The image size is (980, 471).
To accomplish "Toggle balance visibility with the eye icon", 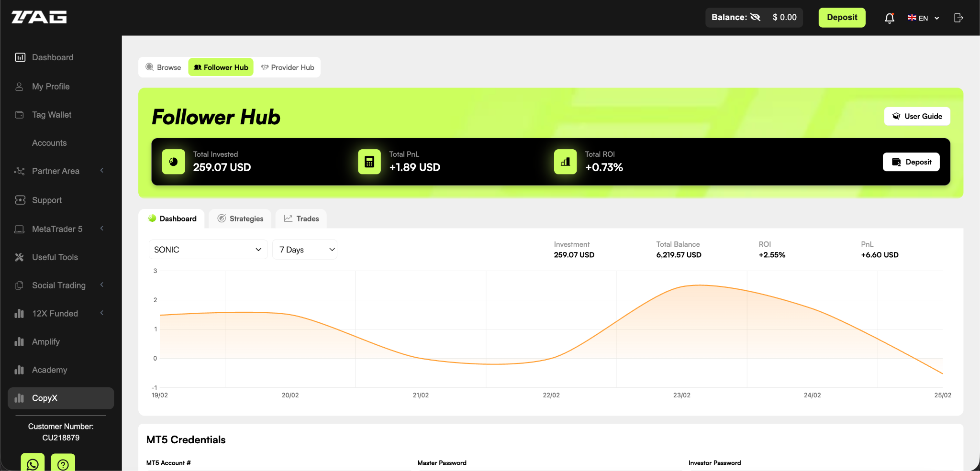I will pos(756,17).
